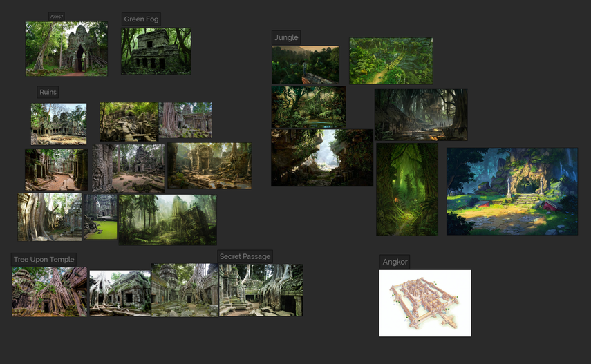Click the colorful stylized temple courtyard painting
This screenshot has height=364, width=591.
point(512,191)
